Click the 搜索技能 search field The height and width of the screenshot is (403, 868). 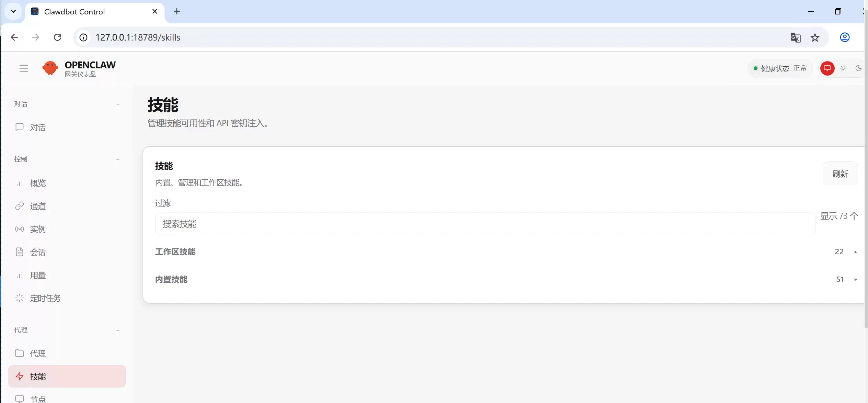485,224
